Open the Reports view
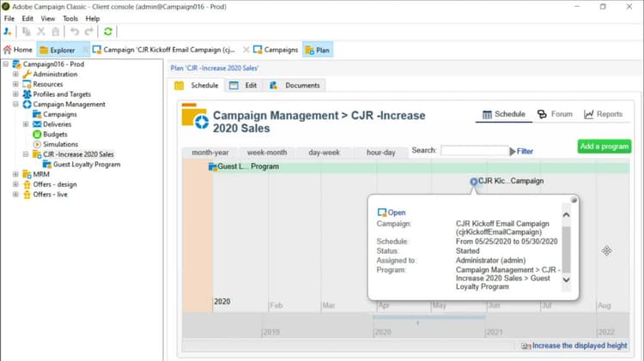The image size is (644, 361). (603, 114)
